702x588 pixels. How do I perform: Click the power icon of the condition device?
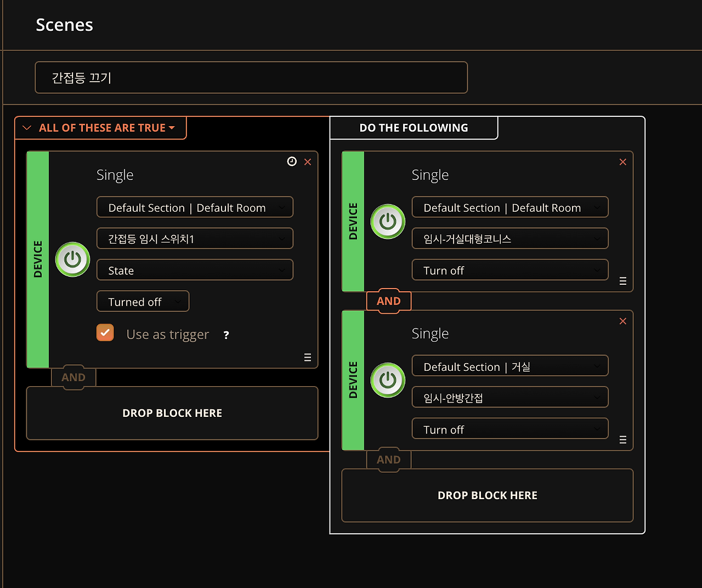click(72, 259)
